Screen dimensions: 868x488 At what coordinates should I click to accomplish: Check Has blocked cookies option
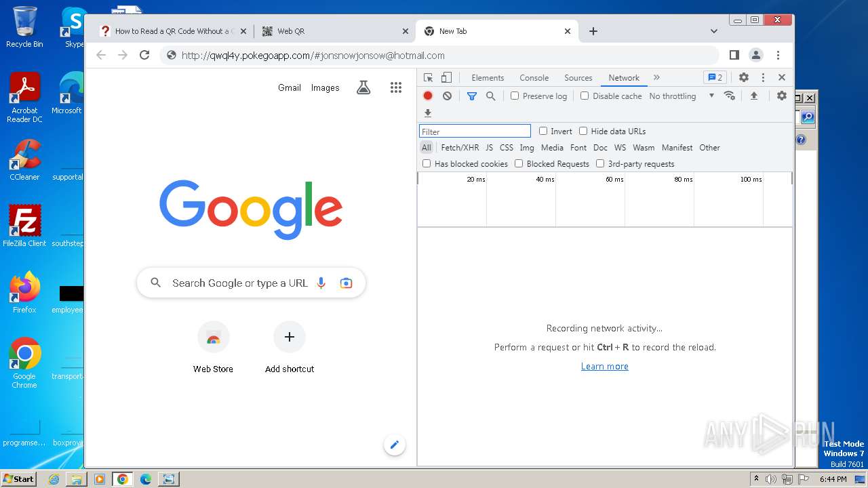(427, 163)
